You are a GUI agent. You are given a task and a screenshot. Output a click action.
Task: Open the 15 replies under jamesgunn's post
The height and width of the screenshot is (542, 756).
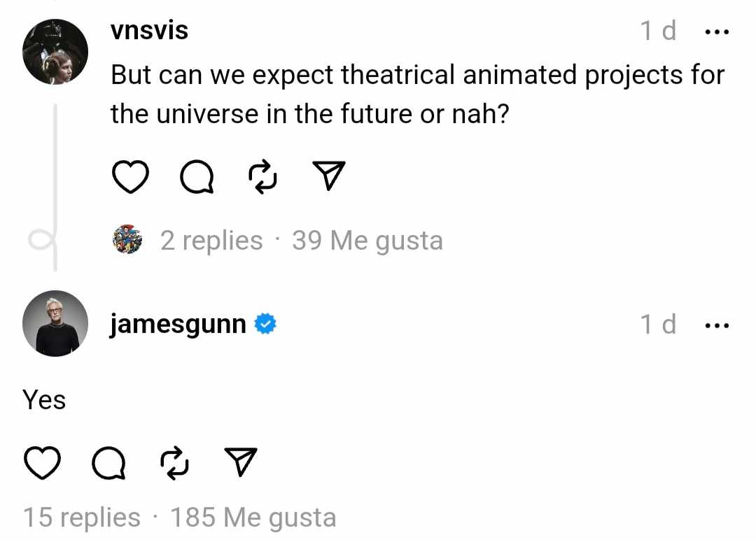tap(81, 517)
